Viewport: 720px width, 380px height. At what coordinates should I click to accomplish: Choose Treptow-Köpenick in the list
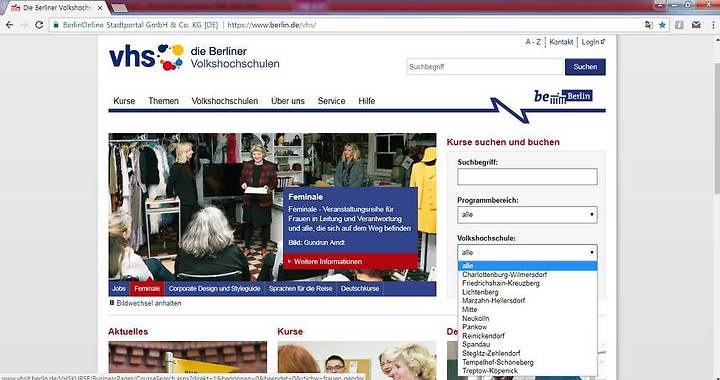[x=527, y=371]
